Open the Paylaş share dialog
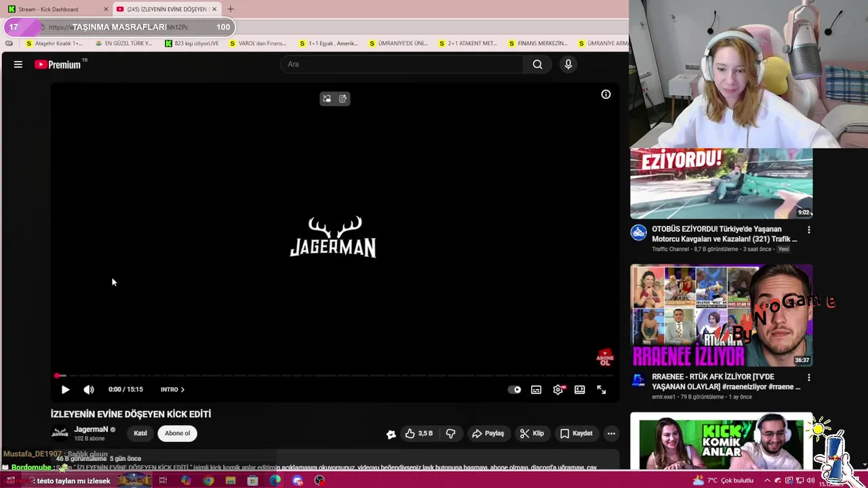 coord(488,434)
